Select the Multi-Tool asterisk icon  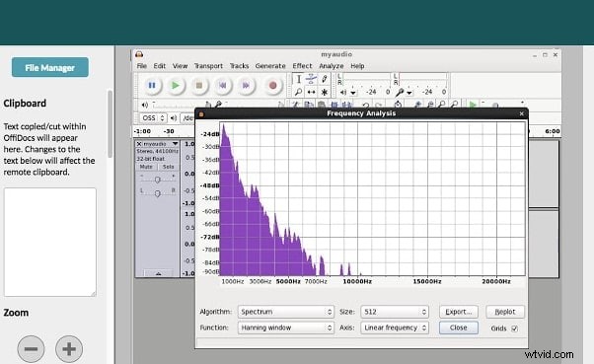point(324,92)
